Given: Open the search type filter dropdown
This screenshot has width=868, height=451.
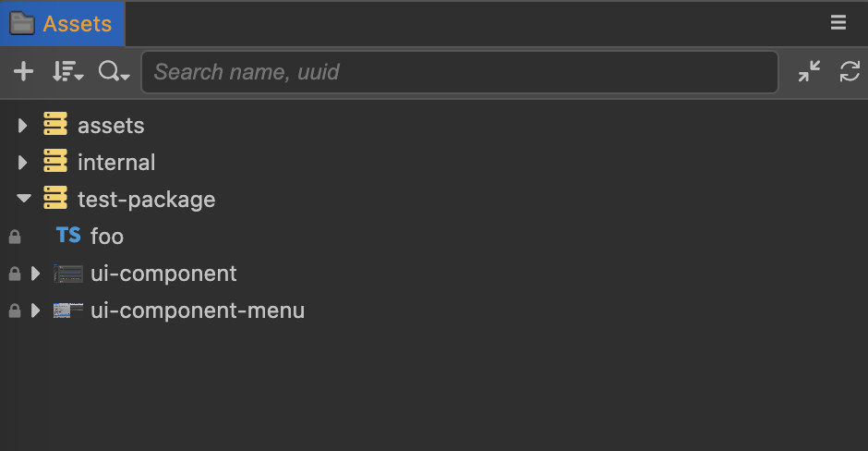Looking at the screenshot, I should pyautogui.click(x=114, y=72).
